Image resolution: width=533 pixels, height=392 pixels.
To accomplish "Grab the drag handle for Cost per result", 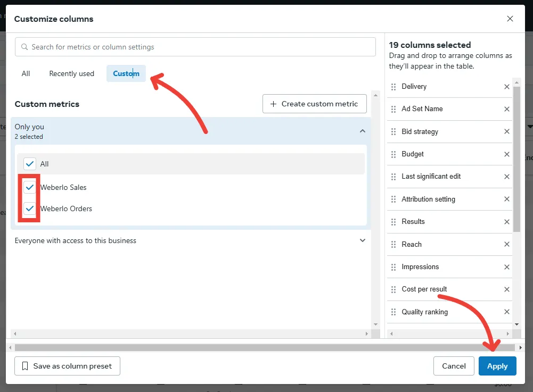I will [x=393, y=290].
